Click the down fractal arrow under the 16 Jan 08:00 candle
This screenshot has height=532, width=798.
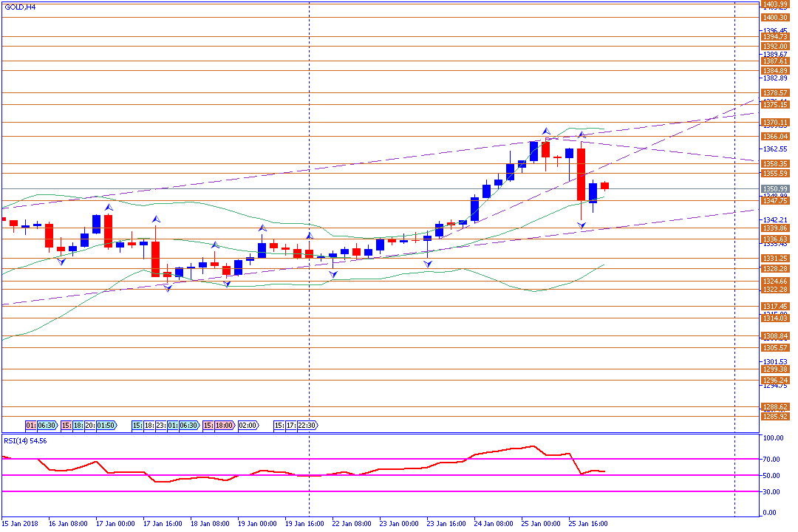coord(61,262)
